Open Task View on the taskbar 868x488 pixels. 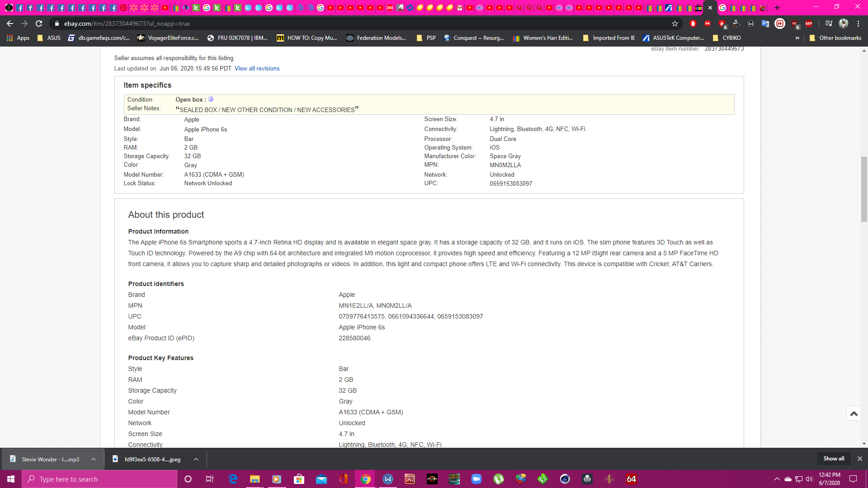(x=210, y=479)
